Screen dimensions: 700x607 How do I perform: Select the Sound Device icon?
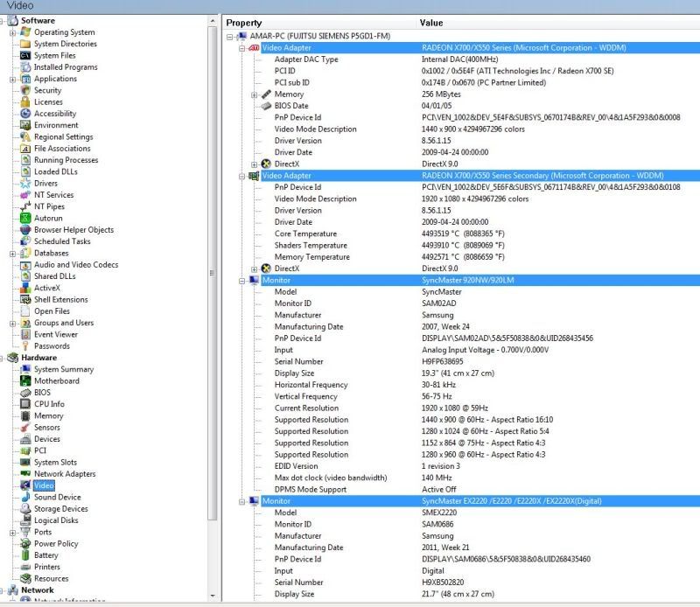click(25, 497)
